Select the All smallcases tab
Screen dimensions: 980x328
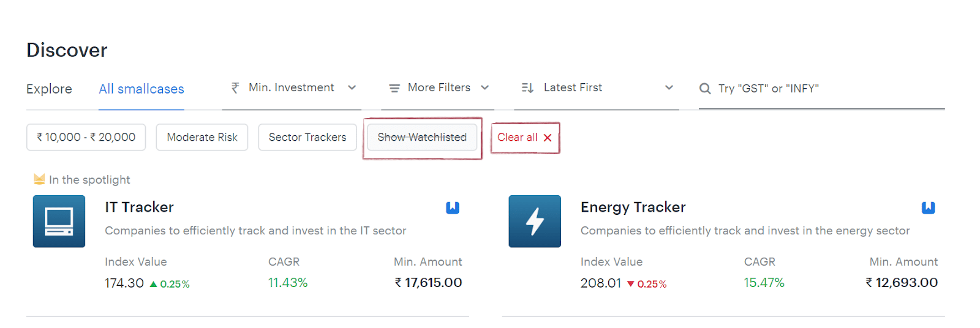point(141,89)
